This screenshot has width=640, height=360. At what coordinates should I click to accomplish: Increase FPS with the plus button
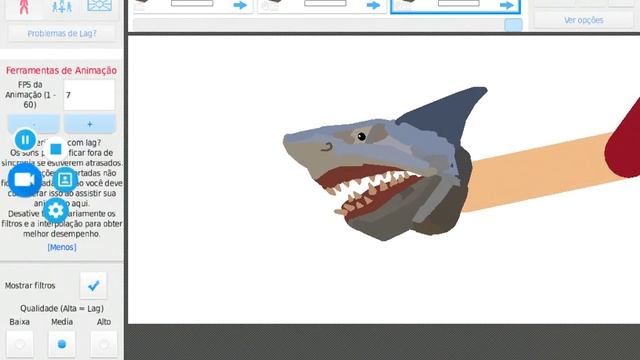pyautogui.click(x=90, y=124)
